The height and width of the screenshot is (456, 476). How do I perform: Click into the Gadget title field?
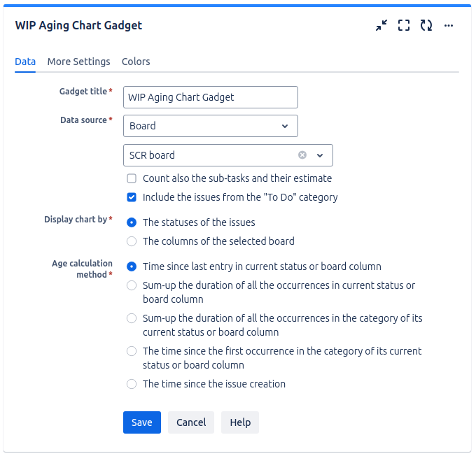point(210,97)
